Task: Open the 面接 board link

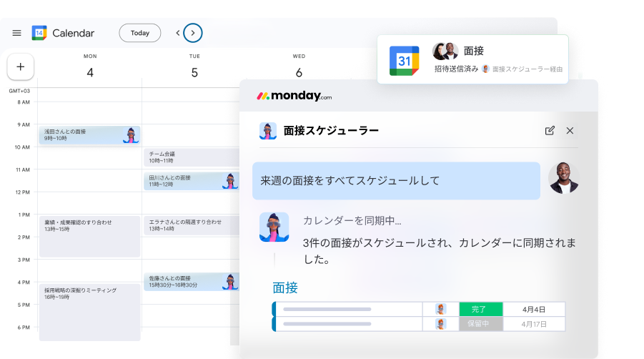Action: click(x=285, y=287)
